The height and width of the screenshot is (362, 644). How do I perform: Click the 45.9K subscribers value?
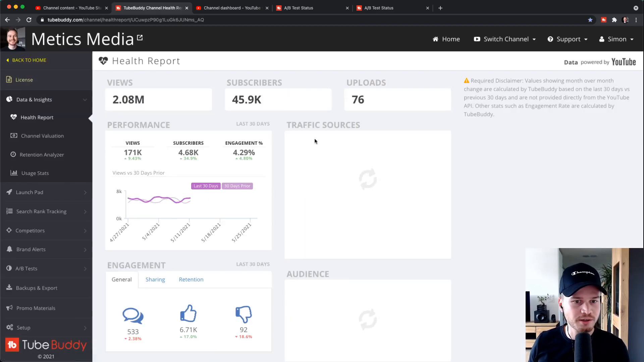click(x=247, y=99)
